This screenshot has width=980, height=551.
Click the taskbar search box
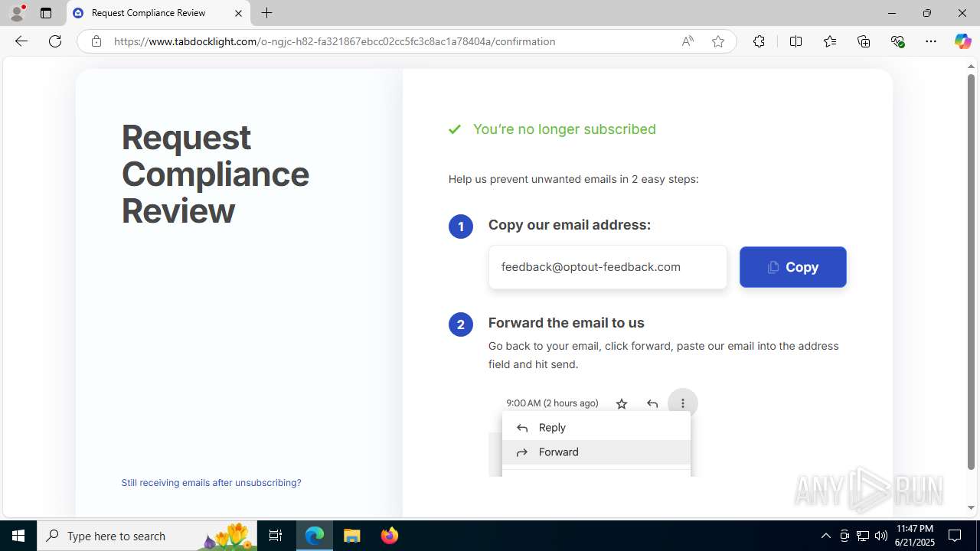147,536
